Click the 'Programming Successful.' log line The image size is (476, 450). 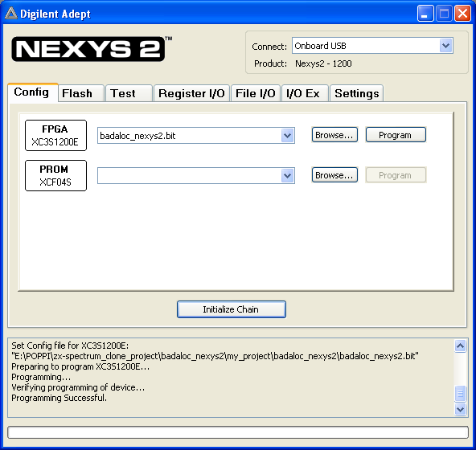point(59,398)
